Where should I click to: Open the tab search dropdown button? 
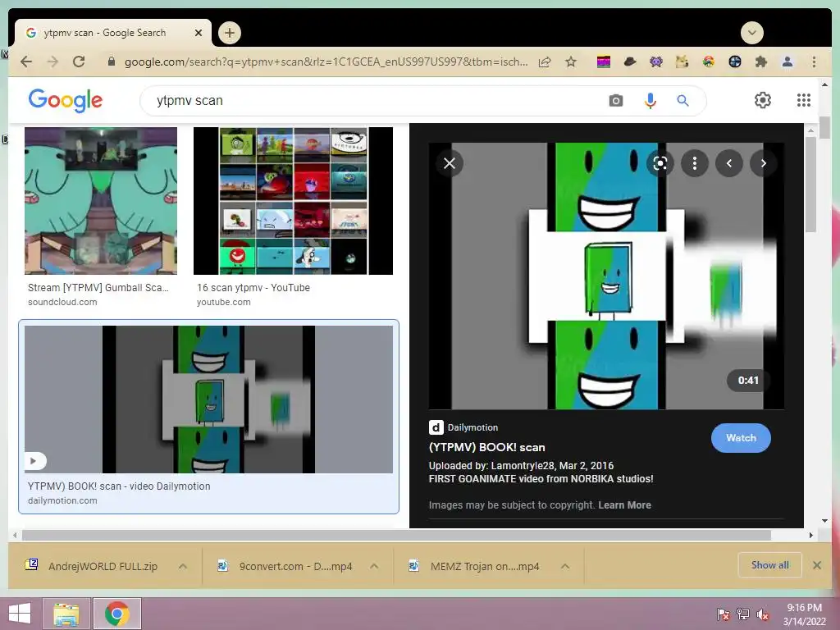[752, 33]
